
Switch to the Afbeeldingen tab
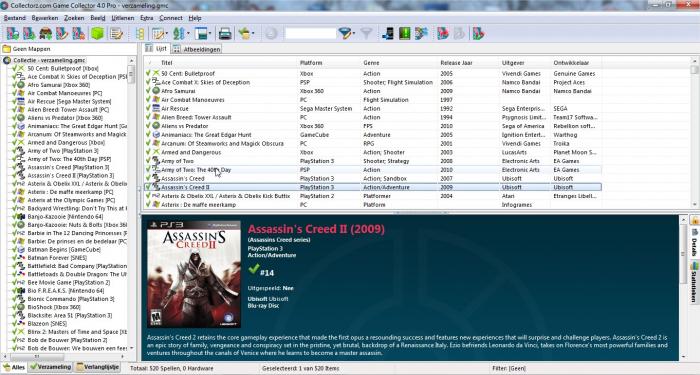(x=197, y=49)
